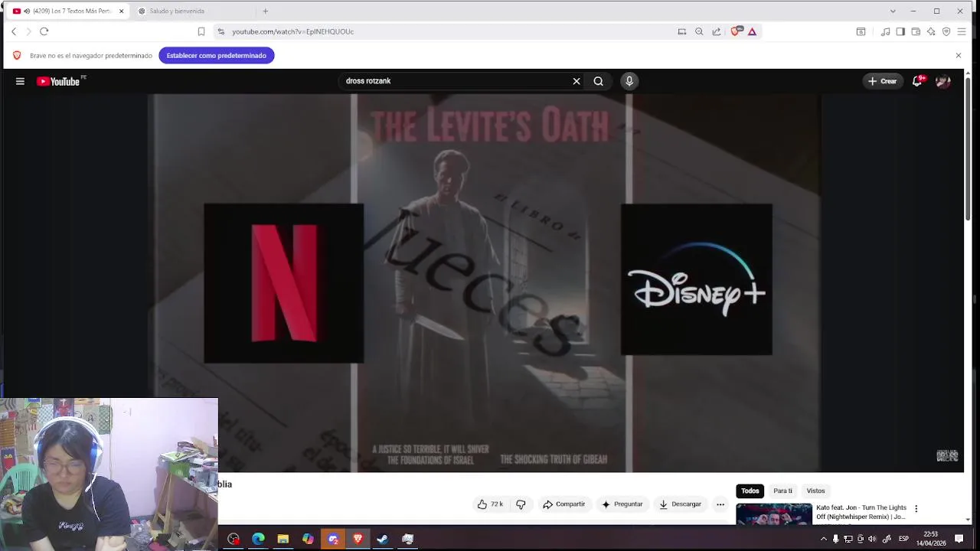Open the Brave Rewards triangle icon
The height and width of the screenshot is (551, 980).
[x=752, y=31]
